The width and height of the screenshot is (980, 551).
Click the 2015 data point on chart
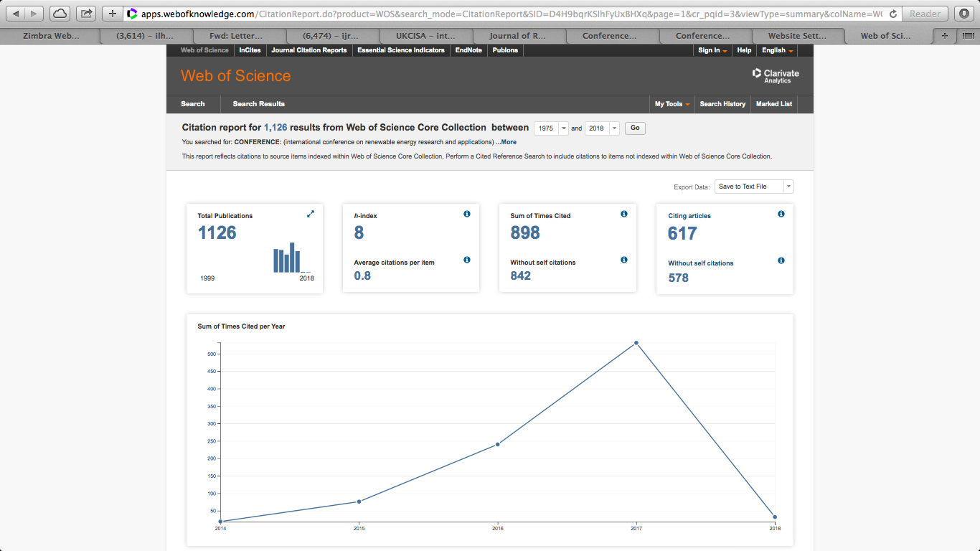(359, 501)
